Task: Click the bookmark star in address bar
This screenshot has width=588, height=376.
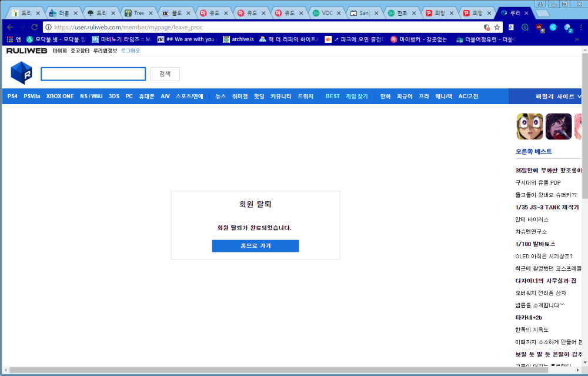Action: pos(497,27)
